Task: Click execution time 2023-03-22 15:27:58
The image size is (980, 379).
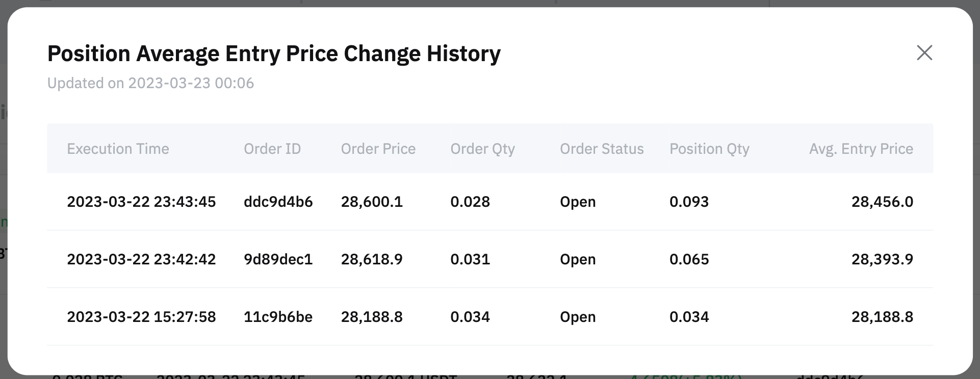Action: (x=141, y=317)
